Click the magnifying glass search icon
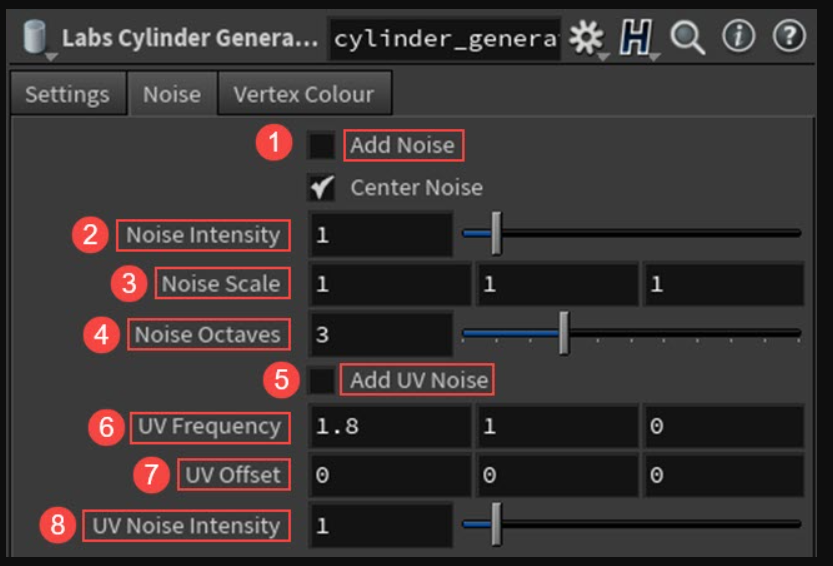 687,38
